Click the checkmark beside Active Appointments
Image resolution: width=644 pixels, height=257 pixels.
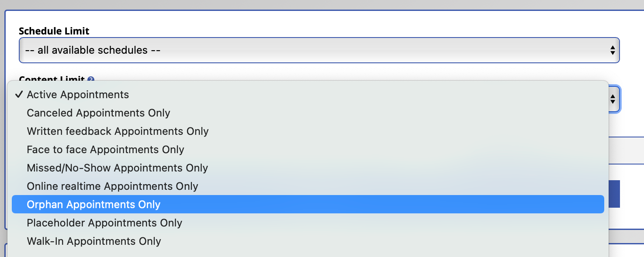coord(19,95)
